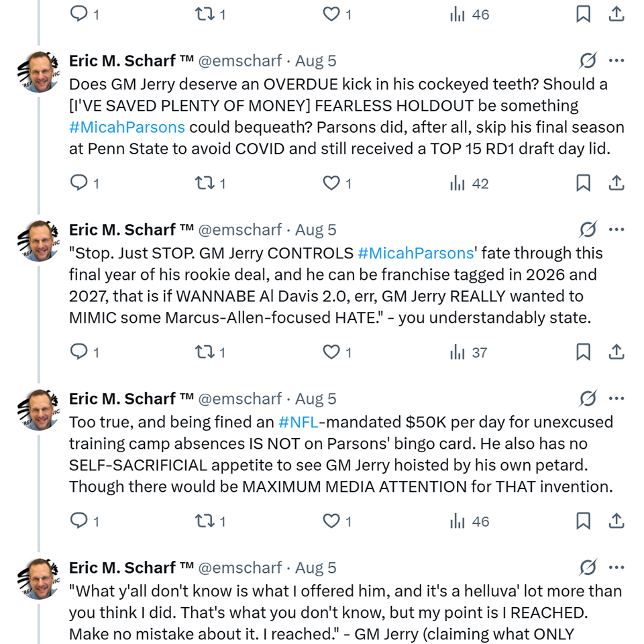The image size is (644, 644).
Task: Like the franchise tagged tweet
Action: (x=331, y=352)
